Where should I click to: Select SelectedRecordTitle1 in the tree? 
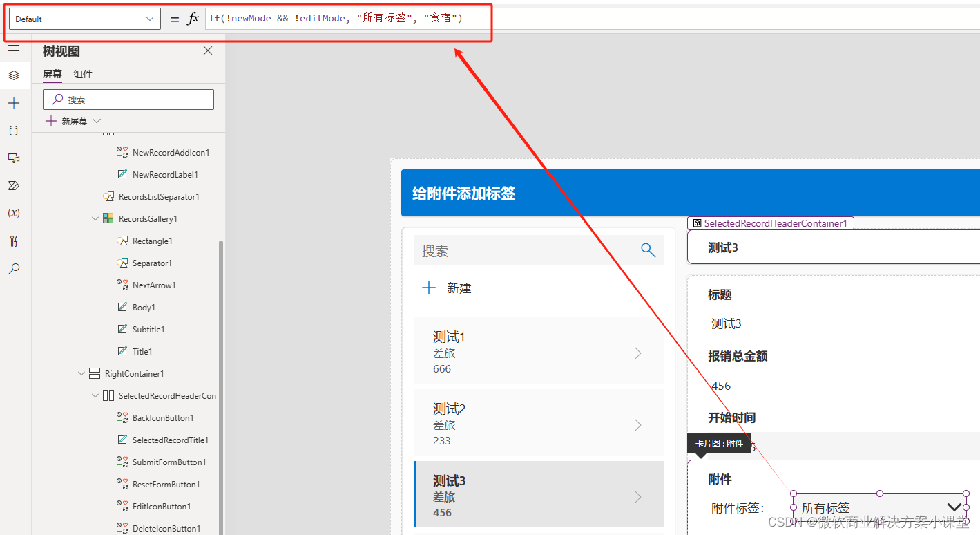171,440
